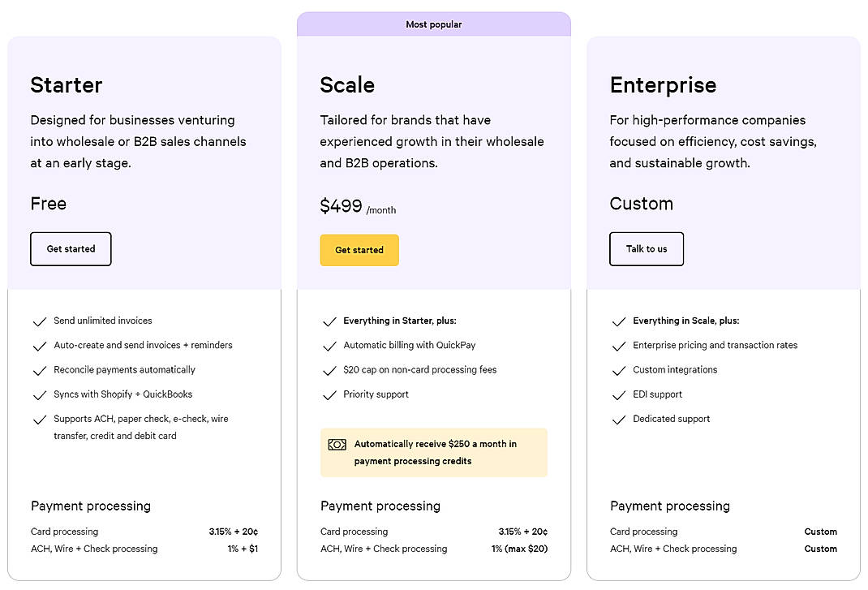Click the checkmark beside Send unlimited invoices

tap(40, 321)
